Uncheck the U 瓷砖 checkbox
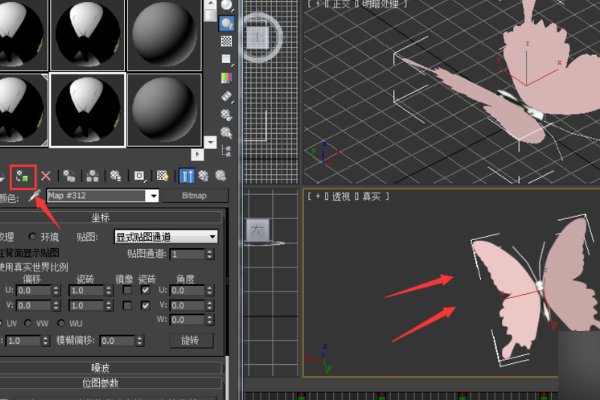600x400 pixels. (x=145, y=290)
